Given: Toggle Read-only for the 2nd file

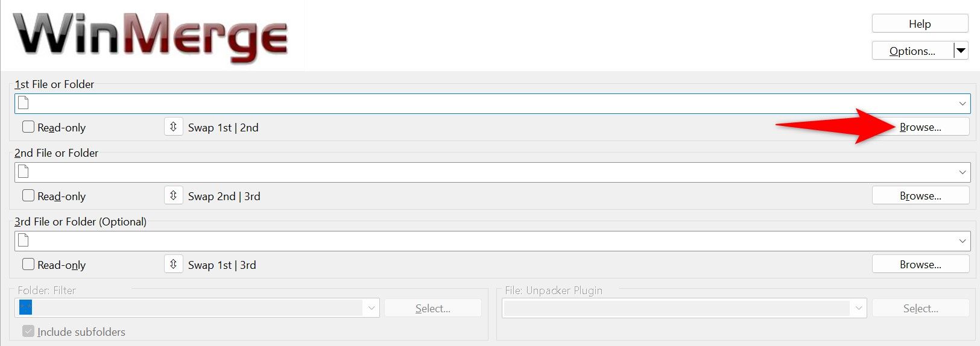Looking at the screenshot, I should click(28, 196).
